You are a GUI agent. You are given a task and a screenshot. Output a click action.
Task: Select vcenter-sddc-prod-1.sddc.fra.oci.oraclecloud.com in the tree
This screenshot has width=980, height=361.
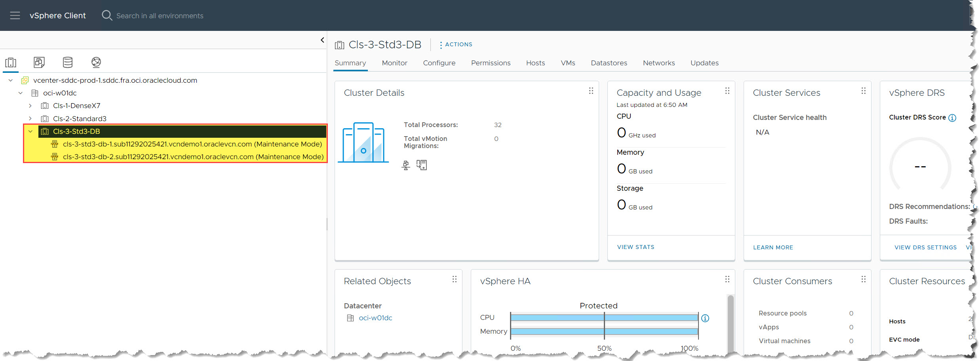coord(115,80)
